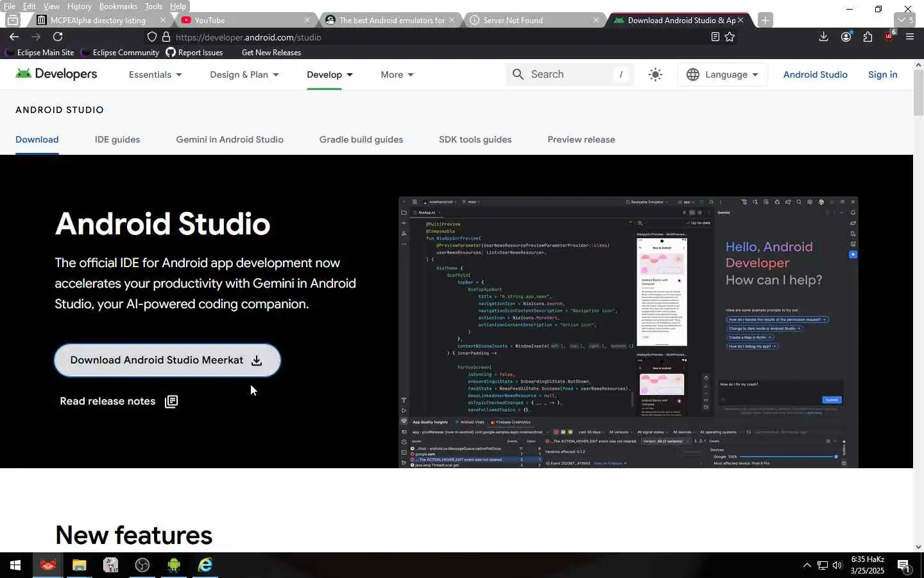Toggle the light/dark theme icon

(x=655, y=74)
